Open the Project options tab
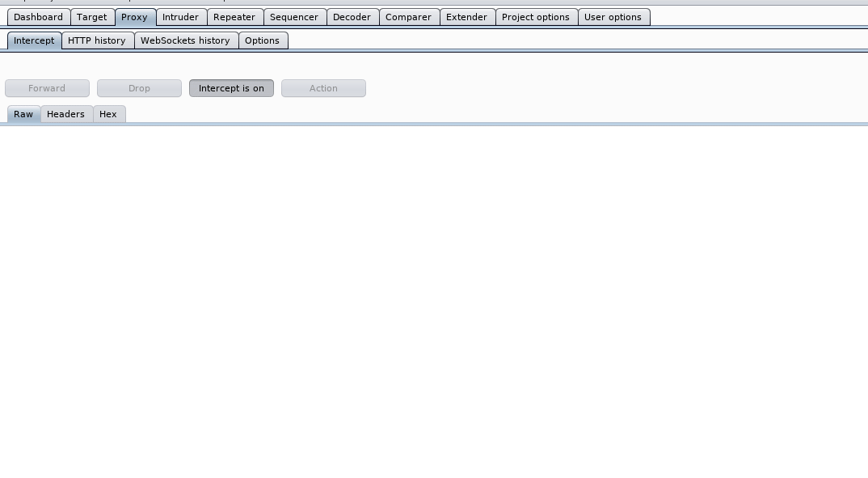This screenshot has height=478, width=868. point(535,17)
